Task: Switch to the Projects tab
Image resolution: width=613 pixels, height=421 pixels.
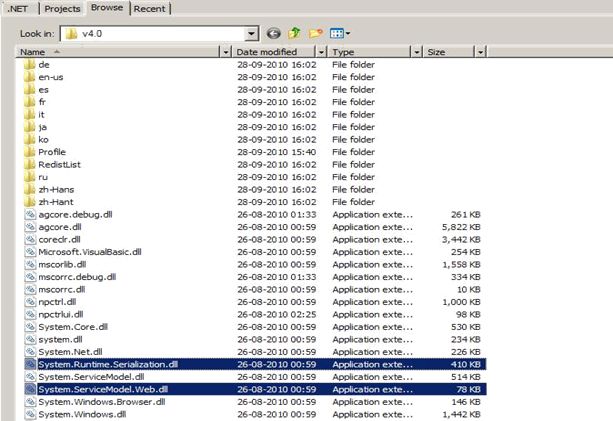Action: tap(62, 9)
